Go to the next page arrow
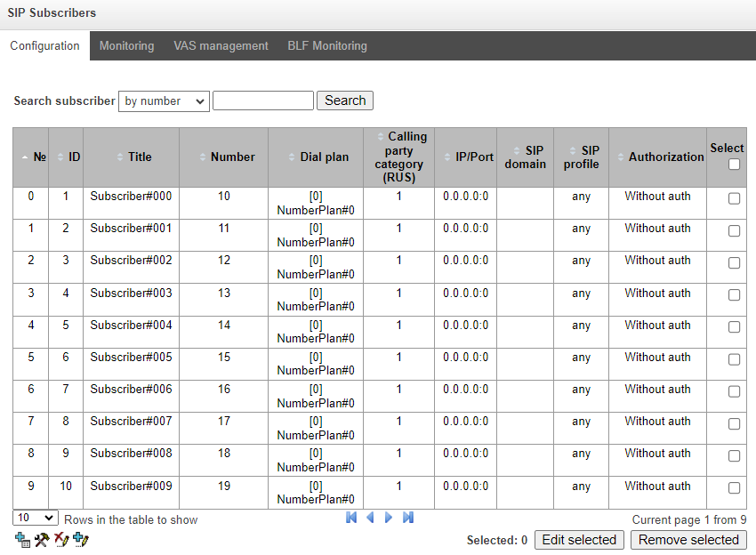Screen dimensions: 756x555 (389, 518)
